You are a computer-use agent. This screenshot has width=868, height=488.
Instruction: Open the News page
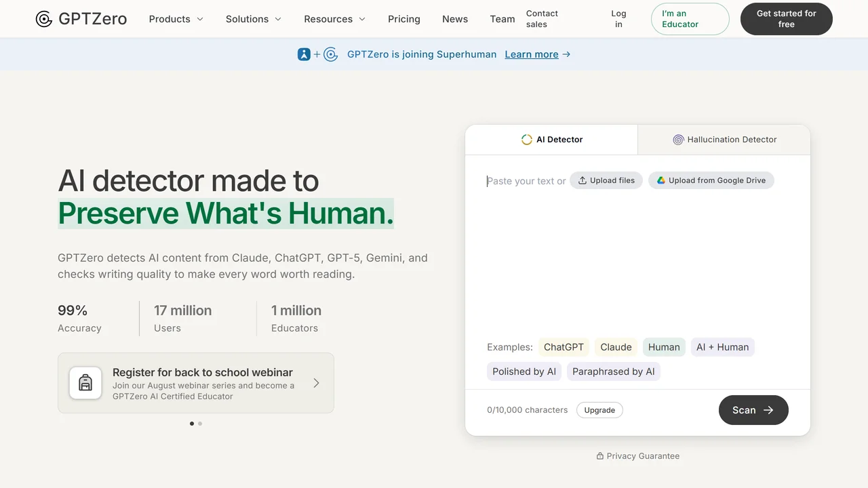pyautogui.click(x=455, y=19)
